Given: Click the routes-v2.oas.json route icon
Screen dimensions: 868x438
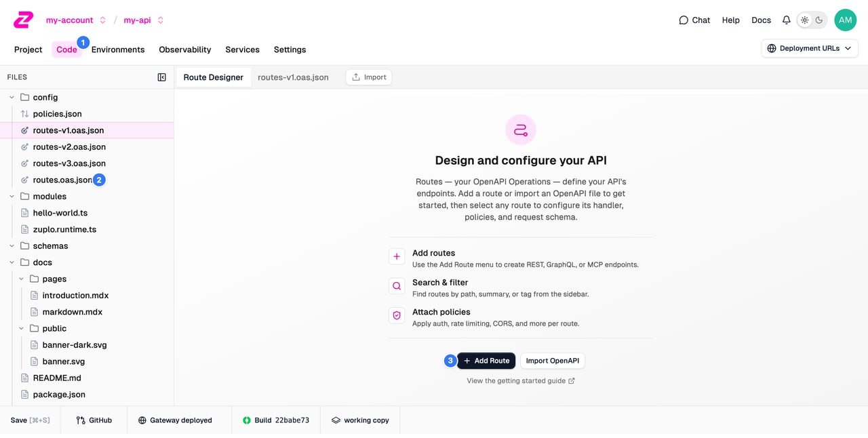Looking at the screenshot, I should tap(25, 146).
